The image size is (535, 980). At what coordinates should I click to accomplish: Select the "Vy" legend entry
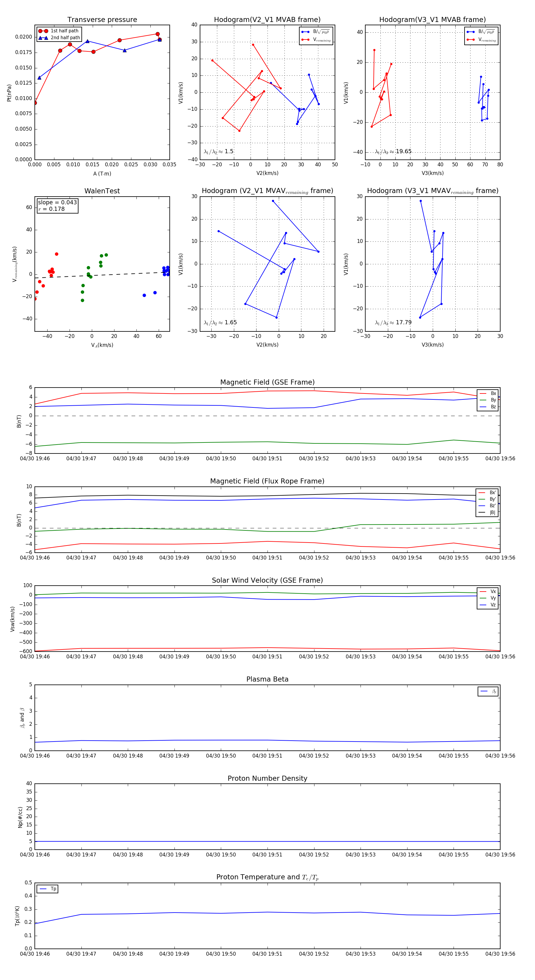[488, 598]
